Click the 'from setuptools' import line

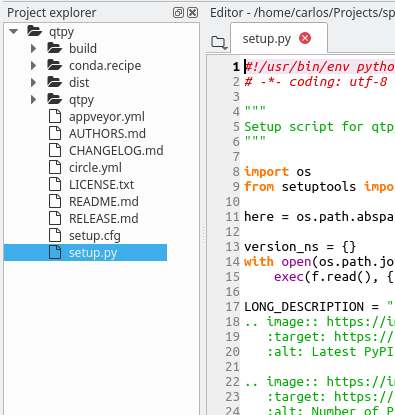click(x=319, y=187)
